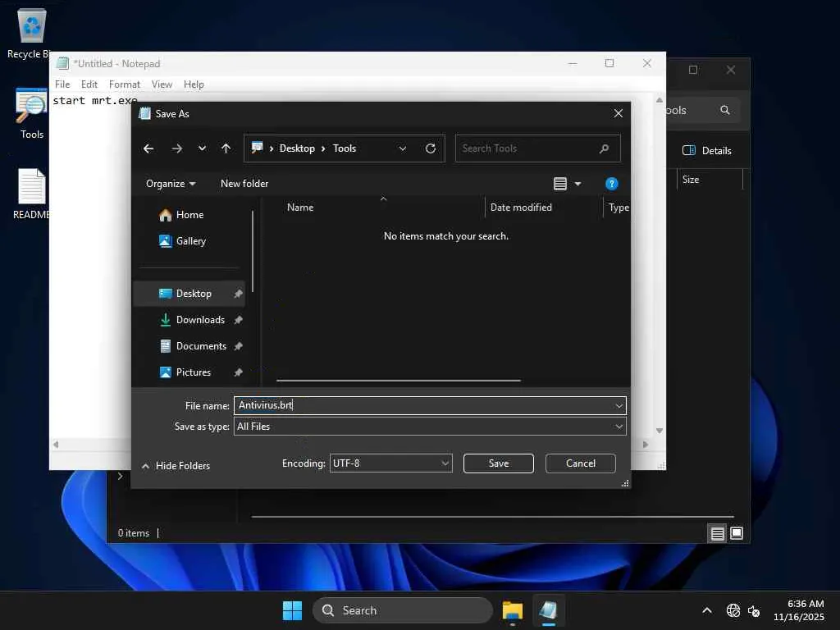Sort by the Type column
The width and height of the screenshot is (840, 630).
point(618,208)
